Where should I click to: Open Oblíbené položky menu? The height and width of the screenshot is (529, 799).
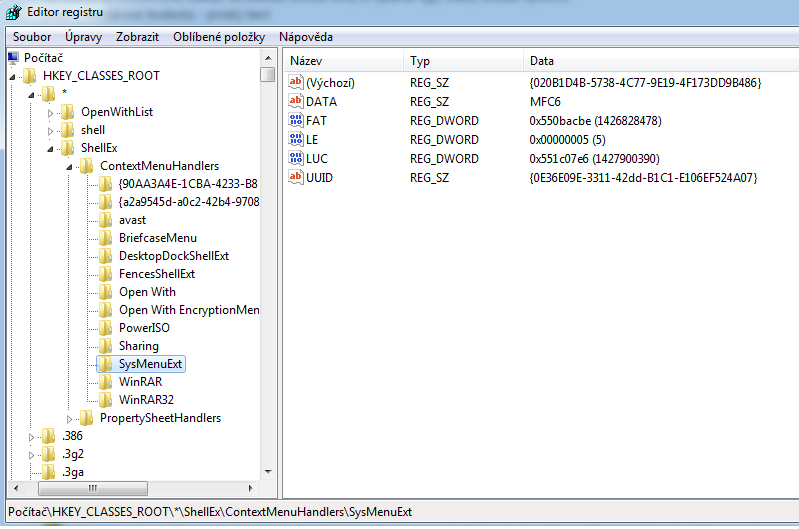[219, 37]
